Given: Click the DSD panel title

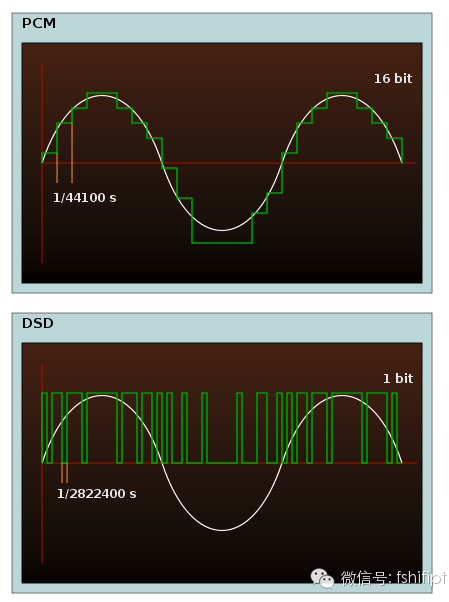Looking at the screenshot, I should 38,323.
